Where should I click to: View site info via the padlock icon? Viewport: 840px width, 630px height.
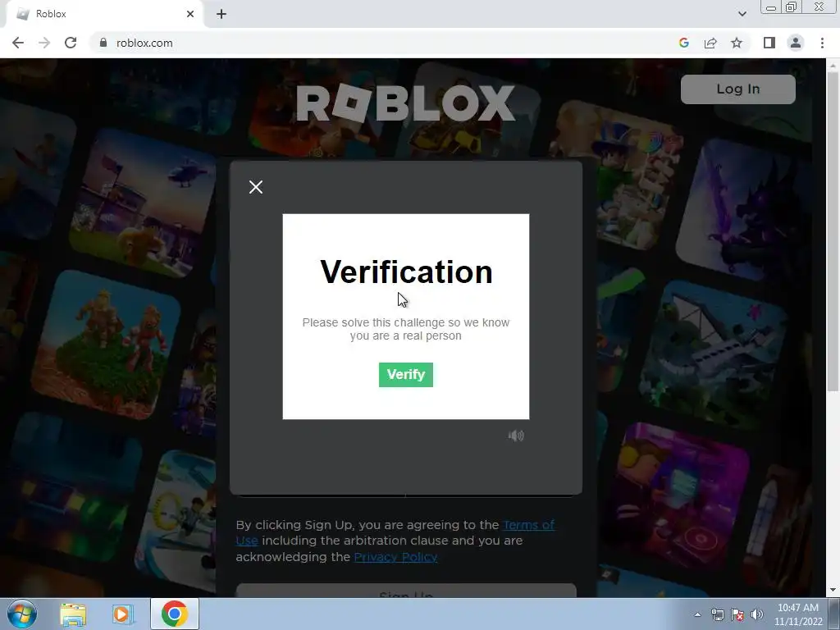pyautogui.click(x=103, y=43)
